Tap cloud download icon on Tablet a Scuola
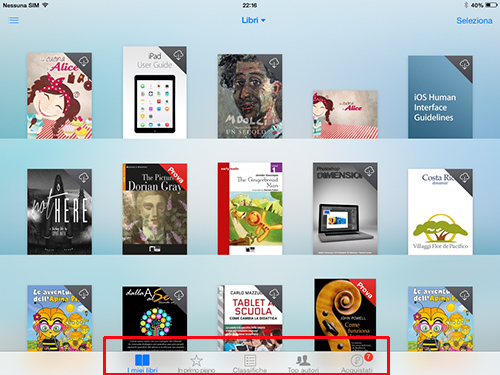Screen dimensions: 500x375 (x=274, y=293)
